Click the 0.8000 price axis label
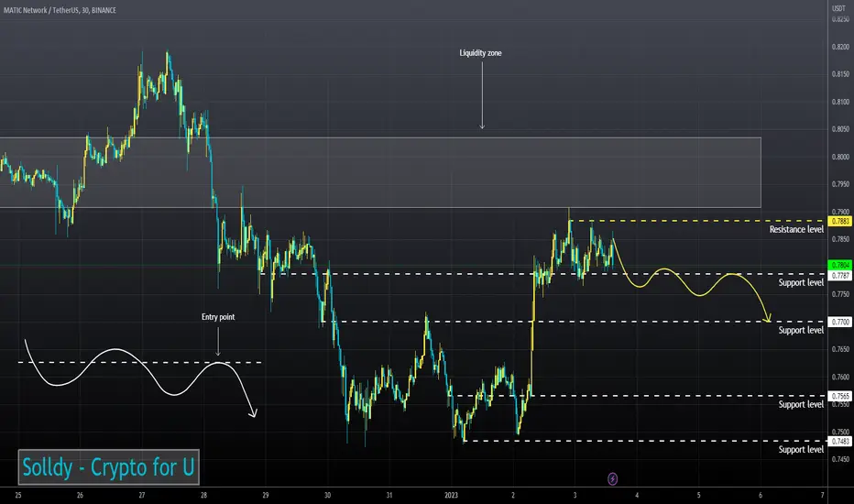 tap(840, 157)
